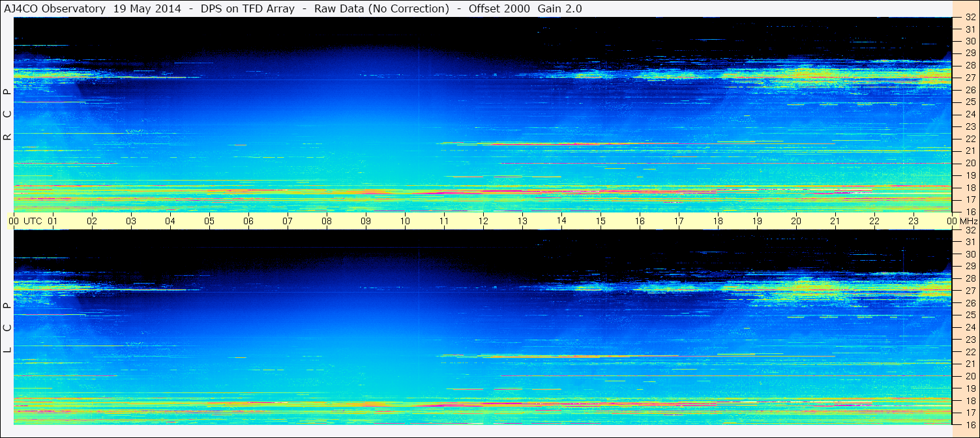Select the 'UTC' label on the time axis
This screenshot has height=438, width=980.
[33, 221]
